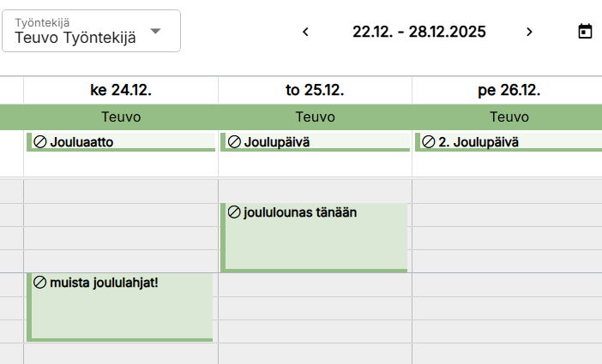This screenshot has height=364, width=602.
Task: Select the ke 24.12. day header
Action: (121, 90)
